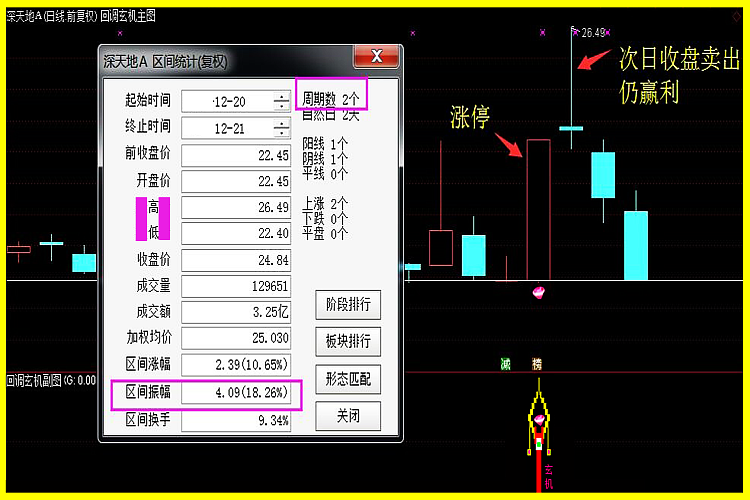The image size is (750, 500).
Task: Open the 形态匹配 pattern matching button
Action: coord(348,379)
